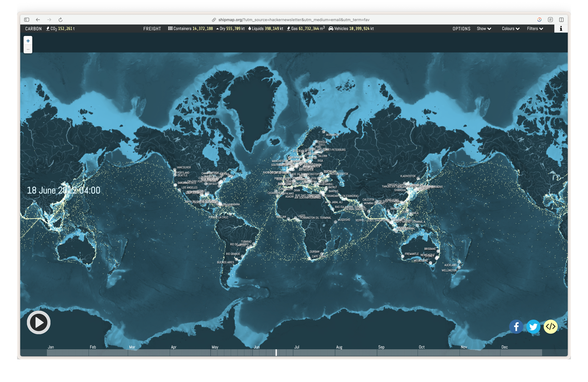The image size is (588, 382).
Task: Zoom in with the plus button
Action: (x=28, y=41)
